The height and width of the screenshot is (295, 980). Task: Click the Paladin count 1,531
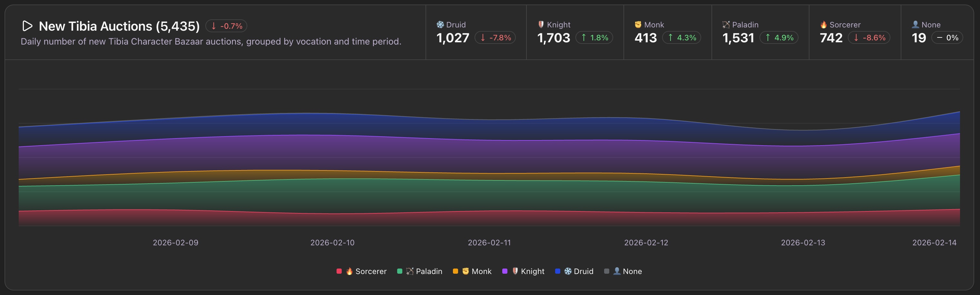pyautogui.click(x=738, y=38)
